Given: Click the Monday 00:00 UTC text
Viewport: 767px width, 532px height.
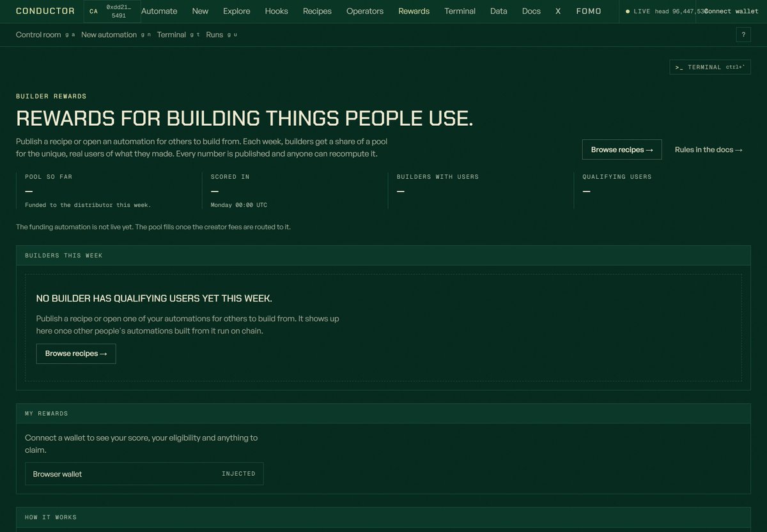Looking at the screenshot, I should click(x=239, y=205).
